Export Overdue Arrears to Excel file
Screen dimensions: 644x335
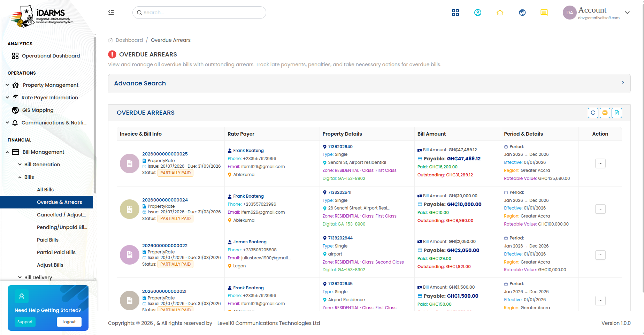[617, 113]
